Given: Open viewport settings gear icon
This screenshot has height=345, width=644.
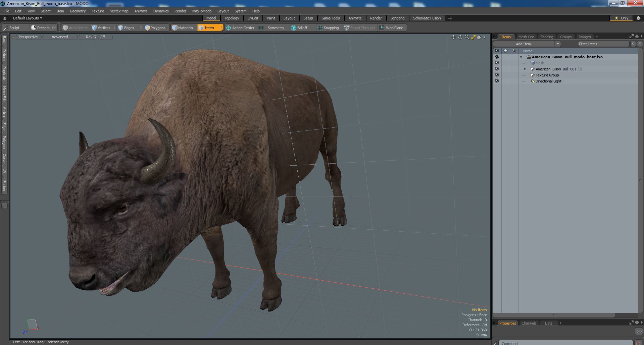Looking at the screenshot, I should (479, 37).
